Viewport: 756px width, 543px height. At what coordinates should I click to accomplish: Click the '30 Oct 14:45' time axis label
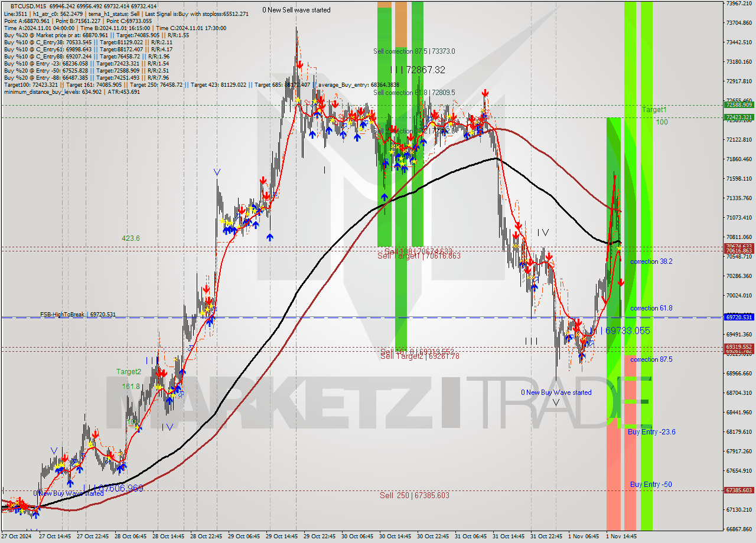tap(396, 537)
